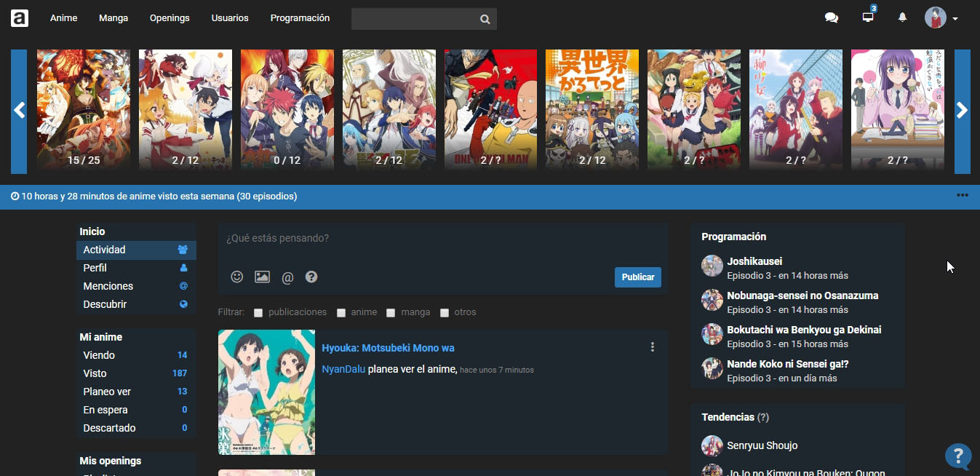Open the monitor icon with badge 3
This screenshot has height=476, width=980.
click(x=868, y=17)
